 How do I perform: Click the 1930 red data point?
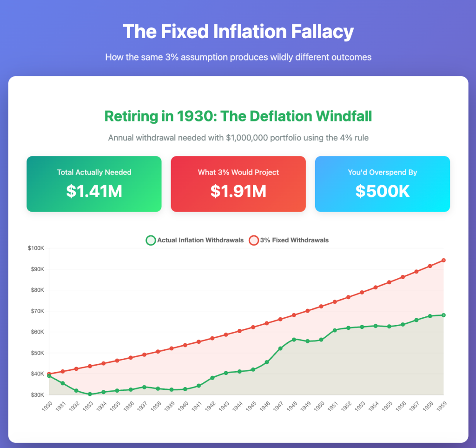(x=49, y=374)
